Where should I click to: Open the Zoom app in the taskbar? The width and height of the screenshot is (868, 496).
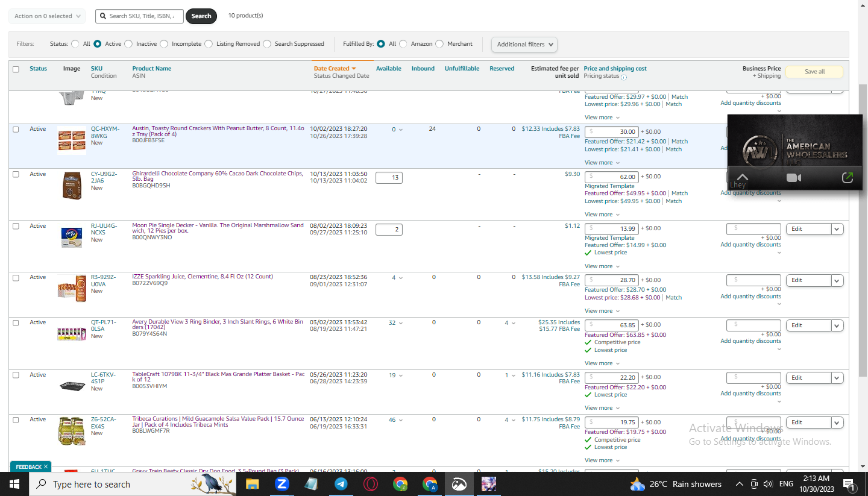click(281, 484)
